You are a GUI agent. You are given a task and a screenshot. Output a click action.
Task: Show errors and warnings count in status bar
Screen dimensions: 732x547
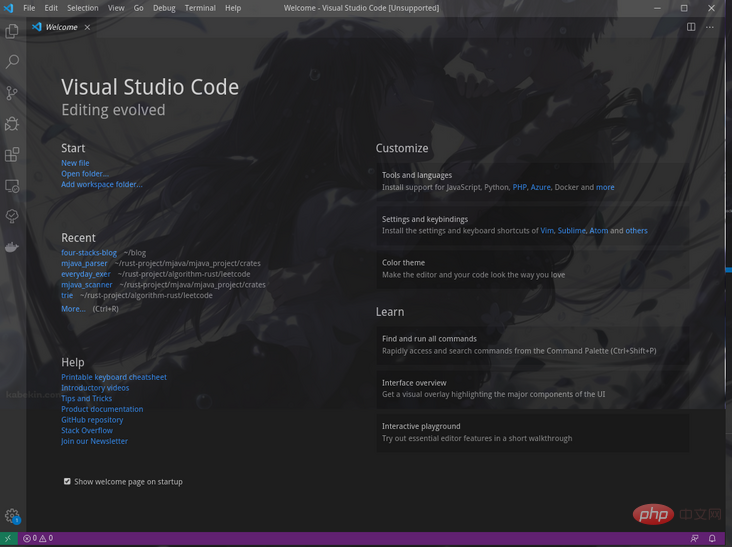pos(38,539)
